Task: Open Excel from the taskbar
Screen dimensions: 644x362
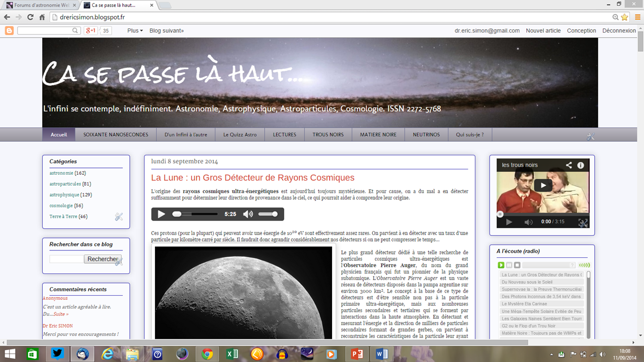Action: coord(232,354)
